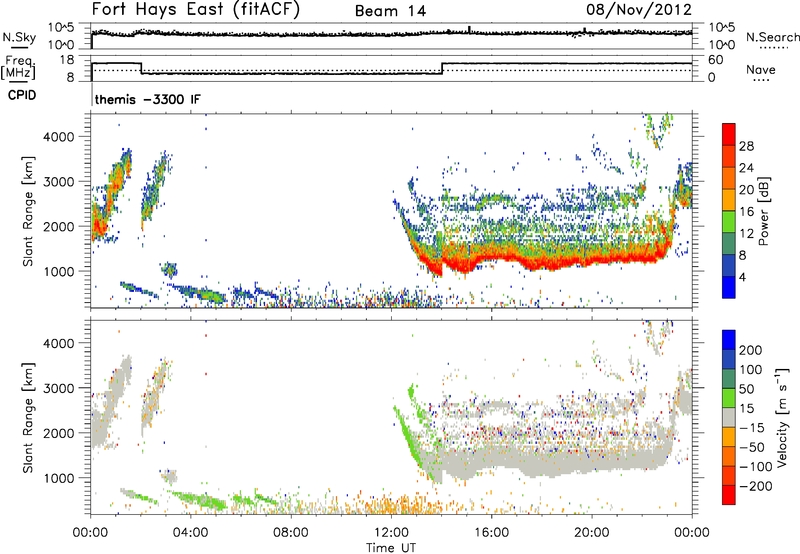Click the 'Slant Range [km]' label of power plot
Screen dimensions: 800x554
point(28,211)
